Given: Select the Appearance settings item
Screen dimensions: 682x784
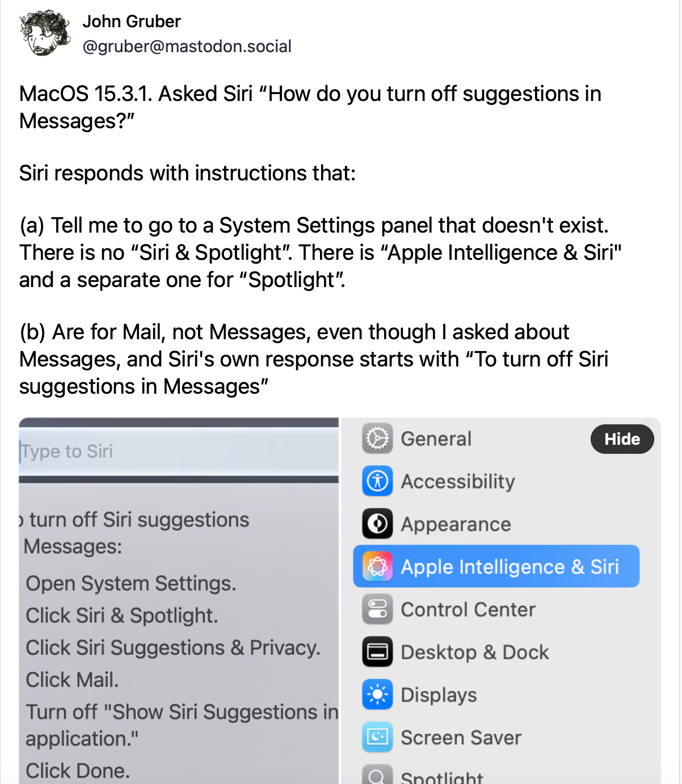Looking at the screenshot, I should [456, 524].
